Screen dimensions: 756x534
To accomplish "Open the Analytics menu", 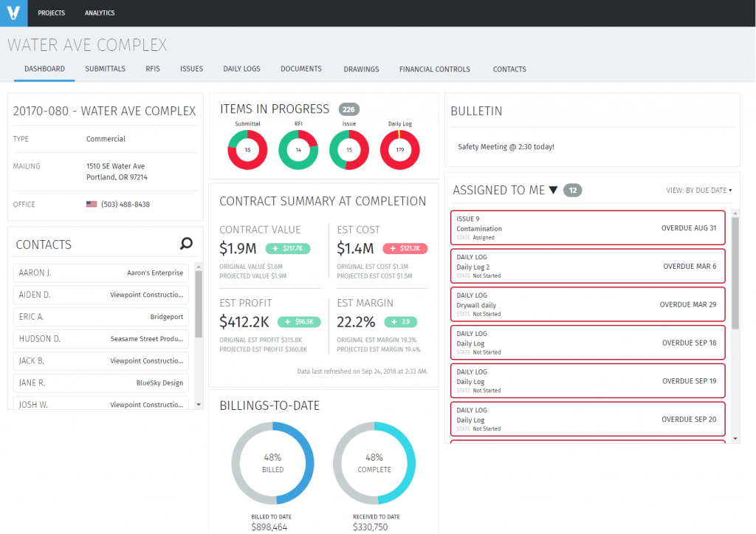I will coord(99,13).
